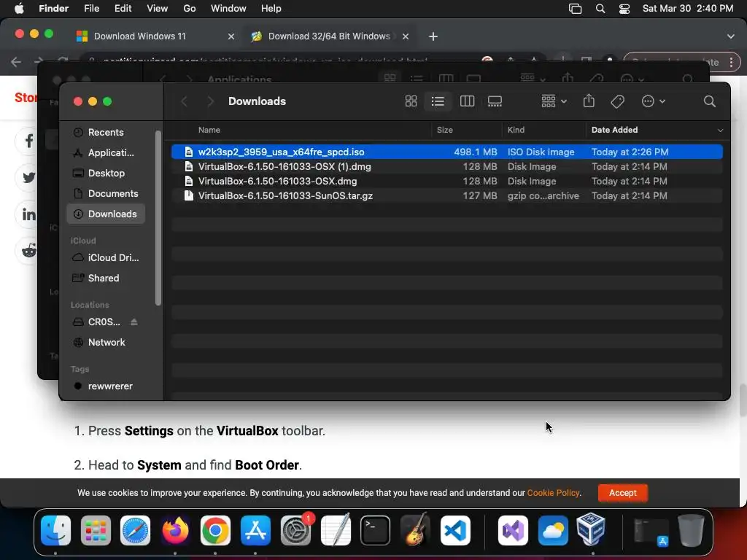Open the Finder menu in menu bar
Screen dimensions: 747x560
pos(53,9)
